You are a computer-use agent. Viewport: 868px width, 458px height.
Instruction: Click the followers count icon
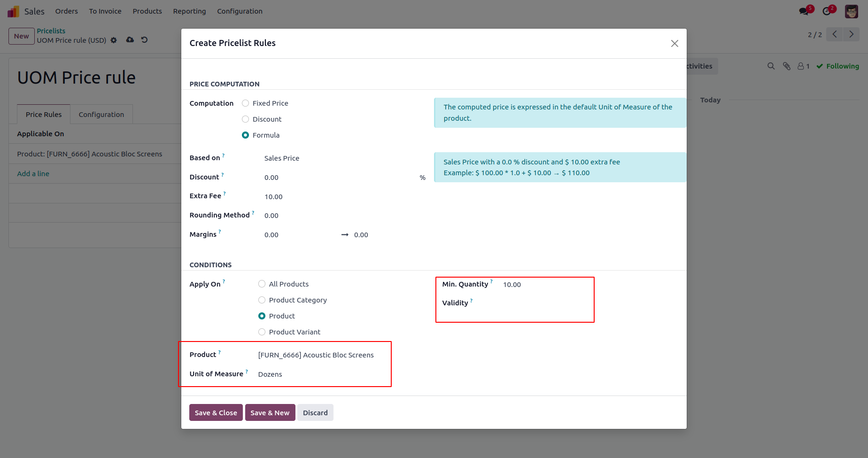point(804,66)
